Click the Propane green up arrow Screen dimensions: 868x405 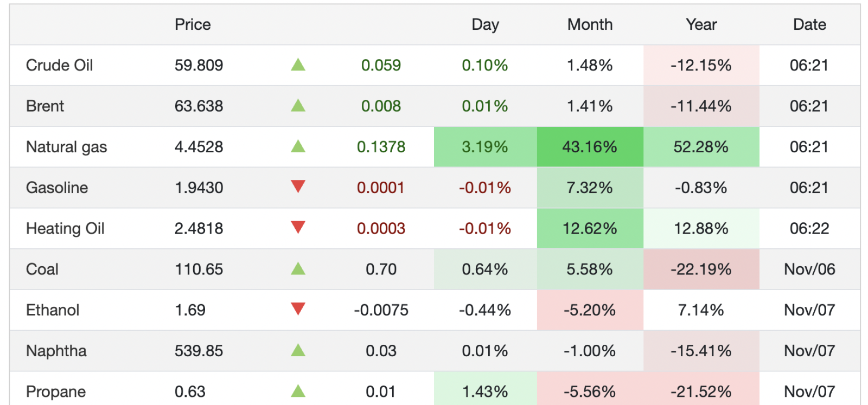click(x=298, y=391)
